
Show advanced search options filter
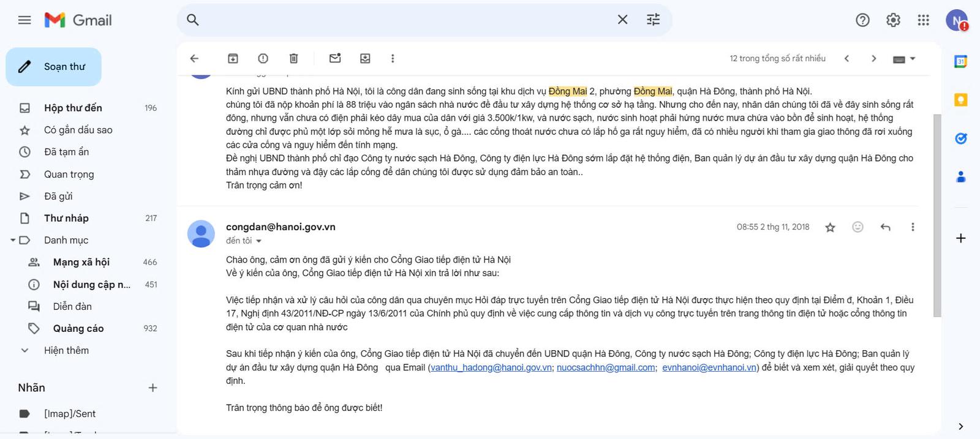point(653,20)
